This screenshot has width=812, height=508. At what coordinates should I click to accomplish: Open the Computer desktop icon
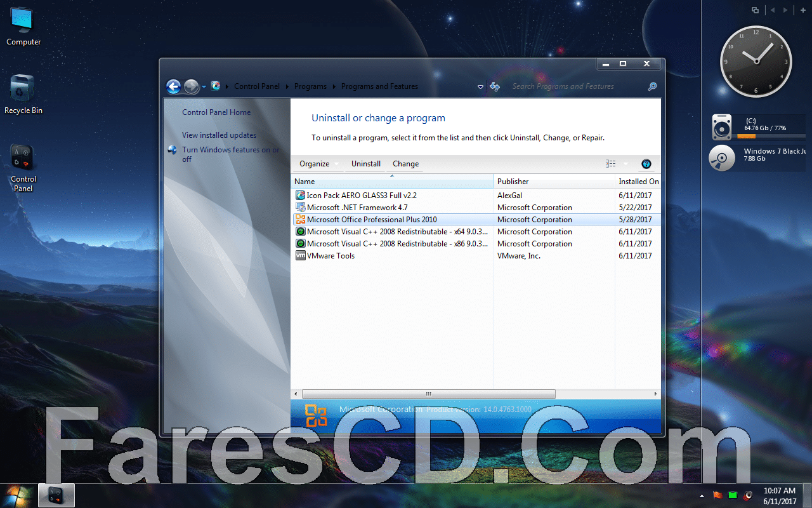23,25
